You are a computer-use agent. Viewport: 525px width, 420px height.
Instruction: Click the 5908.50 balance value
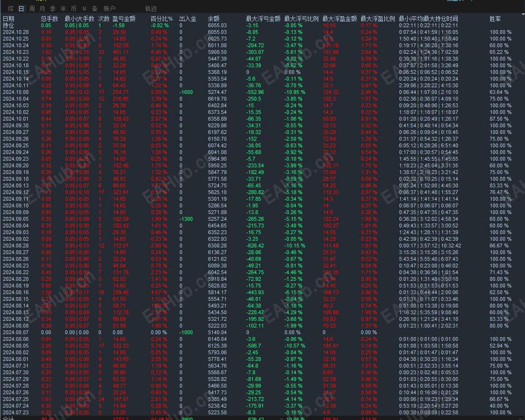tap(217, 52)
